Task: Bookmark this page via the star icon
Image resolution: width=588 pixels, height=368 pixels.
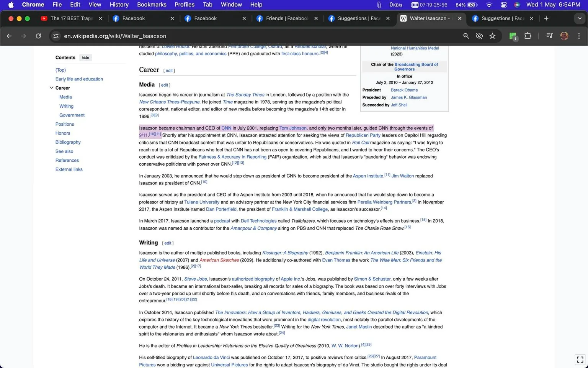Action: (x=493, y=36)
